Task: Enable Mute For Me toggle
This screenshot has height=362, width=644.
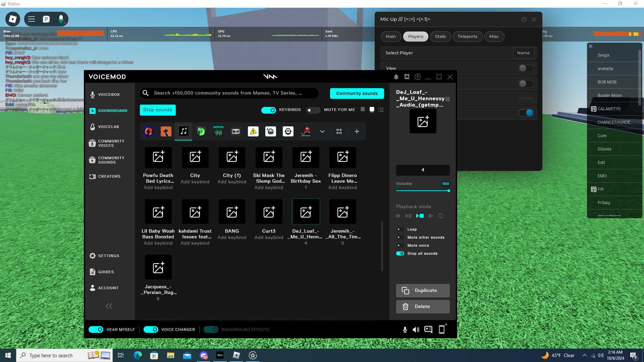Action: (313, 110)
